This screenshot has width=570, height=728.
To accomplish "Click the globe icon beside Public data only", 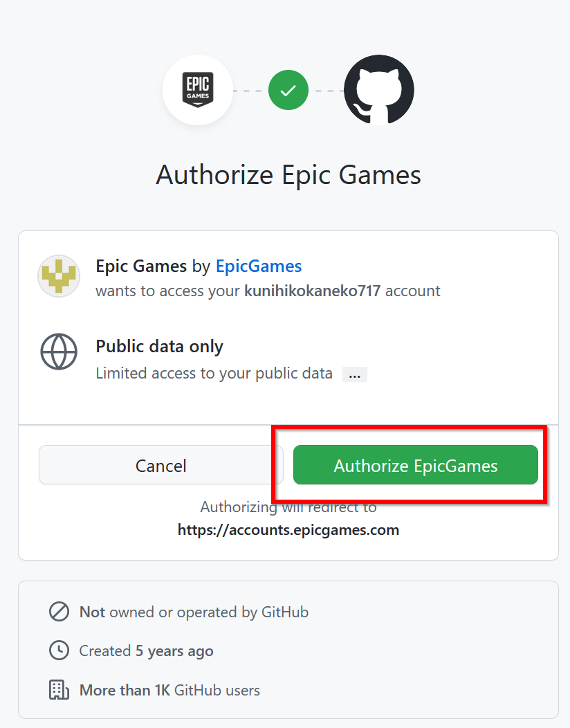I will pyautogui.click(x=59, y=352).
